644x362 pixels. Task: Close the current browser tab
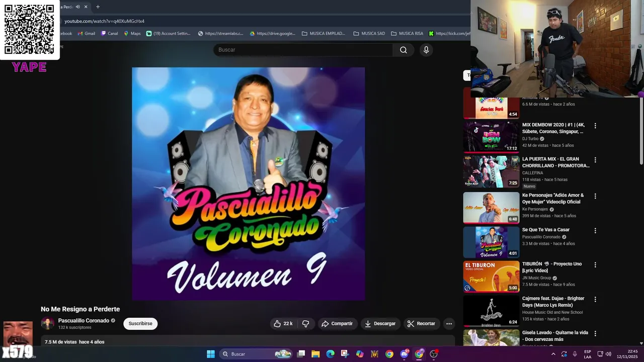pos(86,7)
